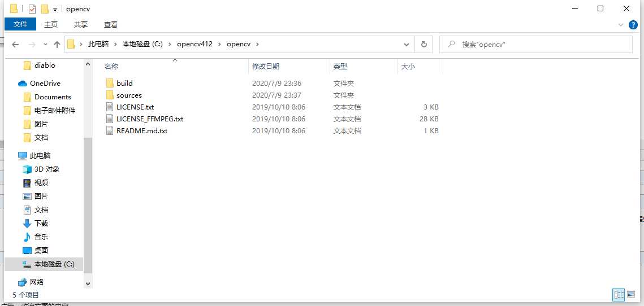Viewport: 644px width, 306px height.
Task: Go back with the left arrow
Action: click(x=16, y=44)
